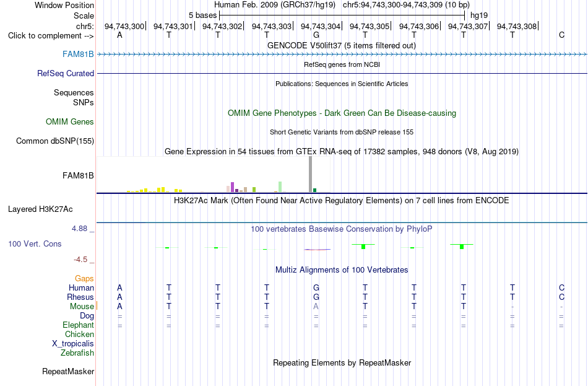Click the hg19 label beside scale bar
The width and height of the screenshot is (588, 386).
[x=479, y=15]
